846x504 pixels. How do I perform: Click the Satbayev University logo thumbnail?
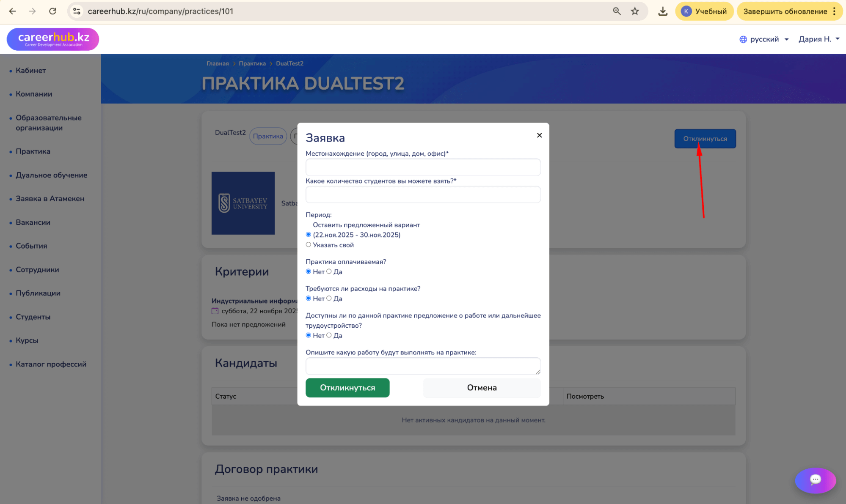(x=243, y=203)
